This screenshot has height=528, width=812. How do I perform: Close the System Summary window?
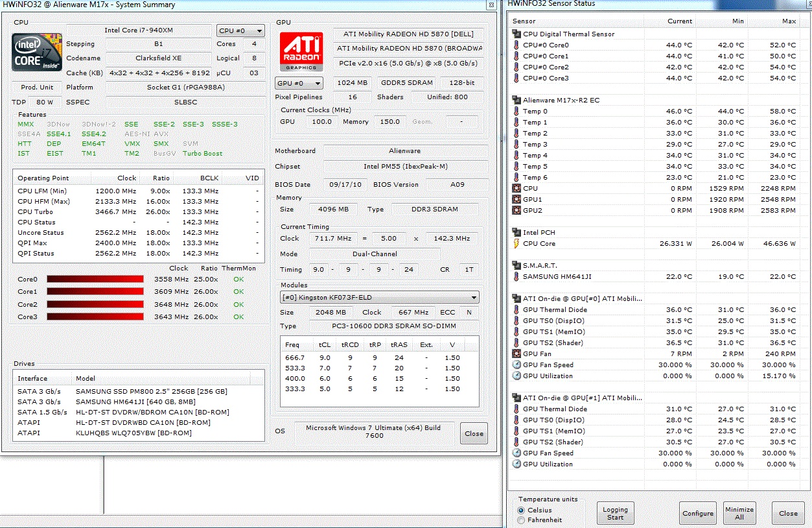[x=474, y=434]
